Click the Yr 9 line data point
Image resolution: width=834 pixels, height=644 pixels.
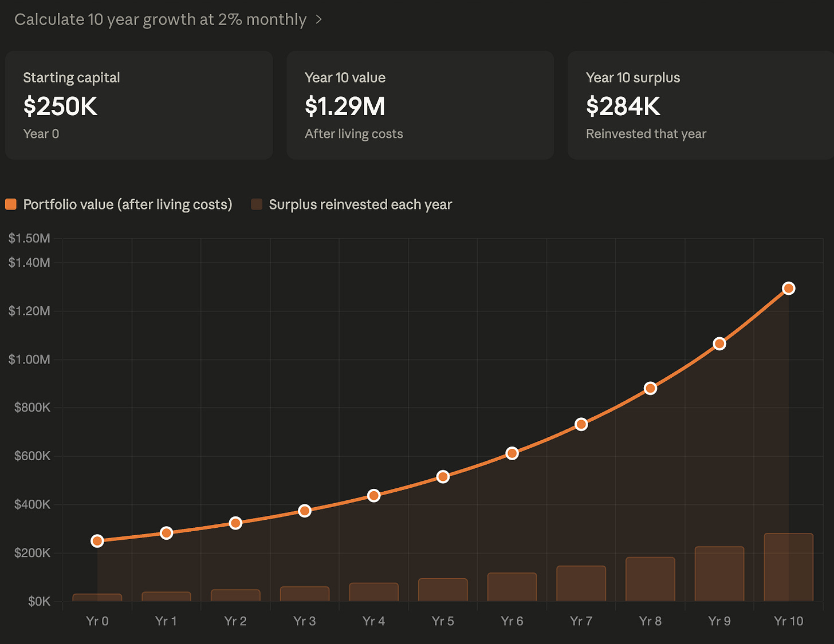click(x=719, y=343)
